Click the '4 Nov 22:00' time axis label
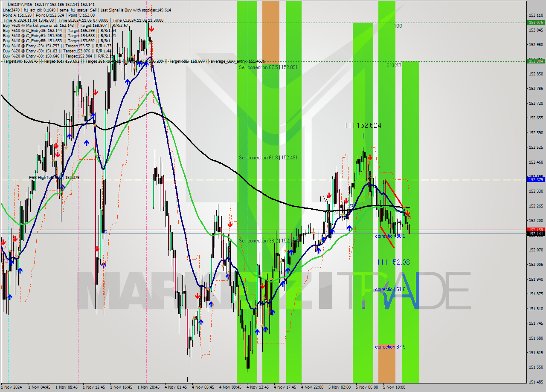The width and height of the screenshot is (546, 392). pyautogui.click(x=312, y=387)
